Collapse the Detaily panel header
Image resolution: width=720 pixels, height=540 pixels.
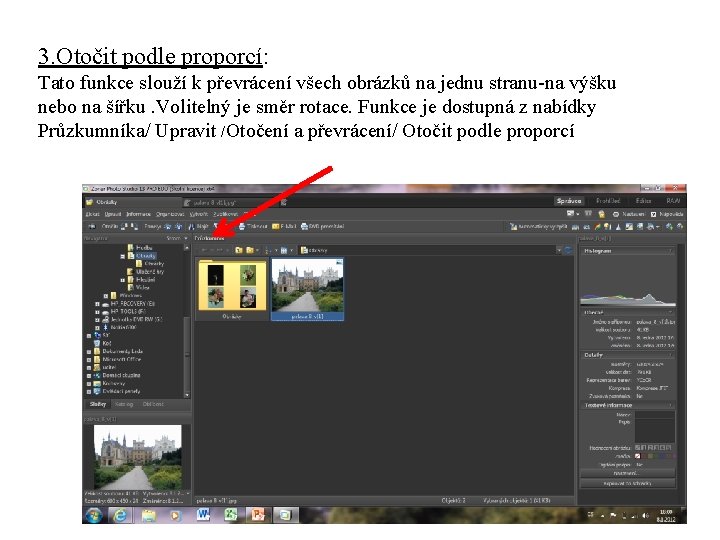[627, 355]
